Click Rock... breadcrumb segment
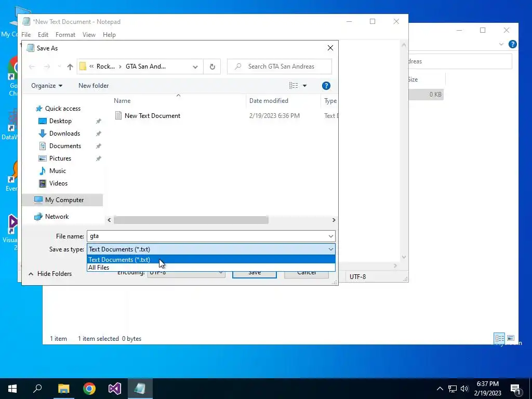532x399 pixels. tap(105, 66)
